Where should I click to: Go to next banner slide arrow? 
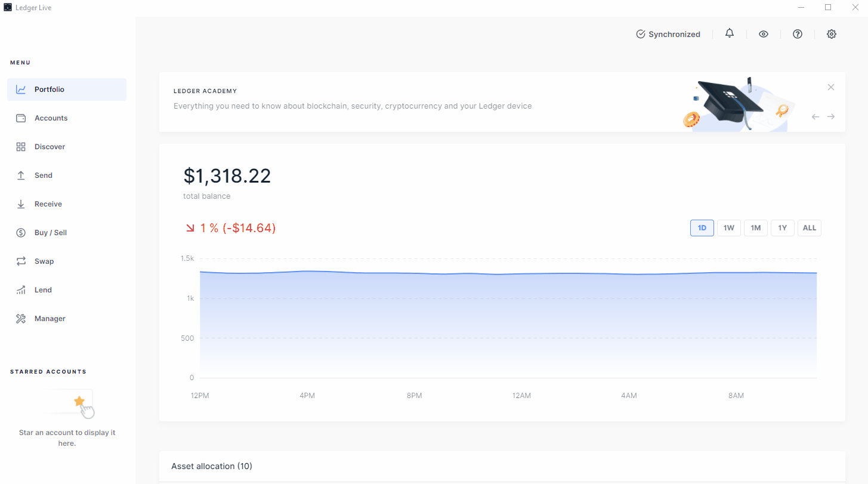(x=831, y=116)
